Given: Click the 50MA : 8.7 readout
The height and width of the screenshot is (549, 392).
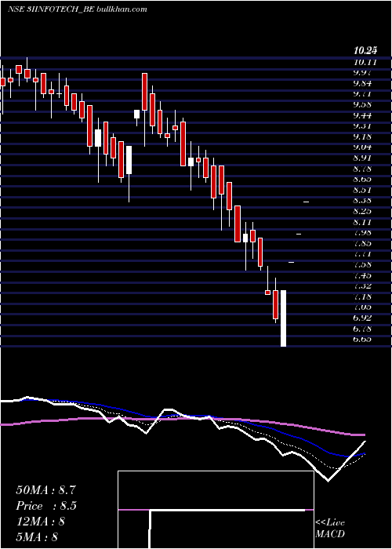Looking at the screenshot, I should click(45, 490).
